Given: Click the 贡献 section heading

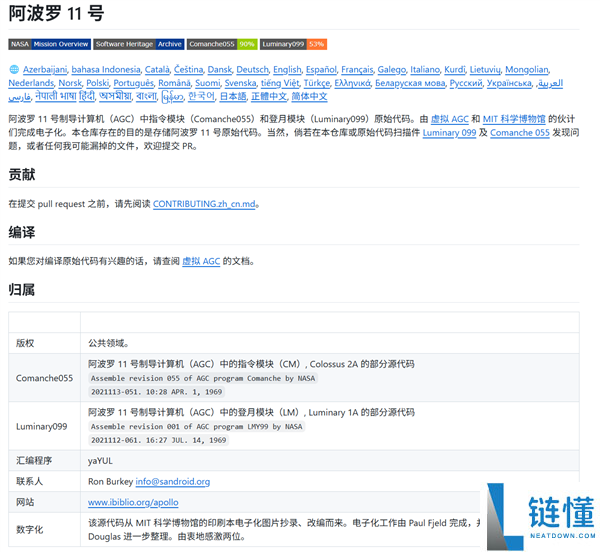Looking at the screenshot, I should (x=22, y=174).
